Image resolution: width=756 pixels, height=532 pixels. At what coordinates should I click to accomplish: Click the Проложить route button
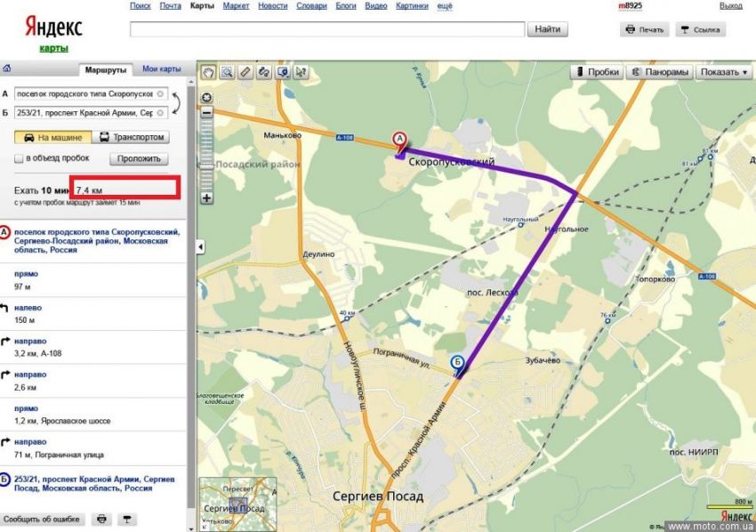click(x=139, y=158)
